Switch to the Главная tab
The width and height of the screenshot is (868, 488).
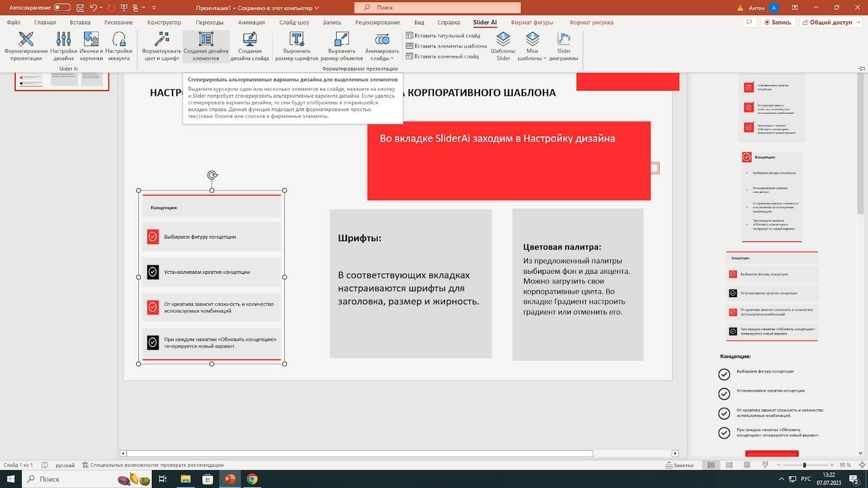point(45,22)
